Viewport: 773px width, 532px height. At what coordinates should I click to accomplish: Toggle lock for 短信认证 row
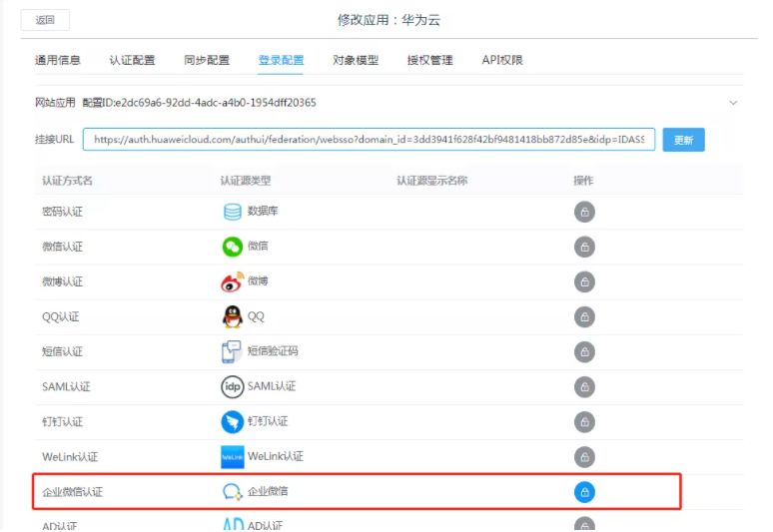[584, 351]
